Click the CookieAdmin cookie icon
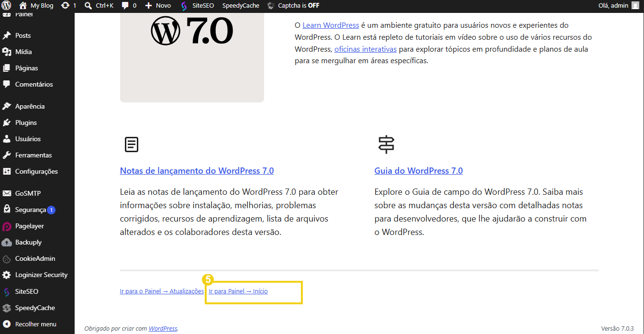 pos(7,259)
